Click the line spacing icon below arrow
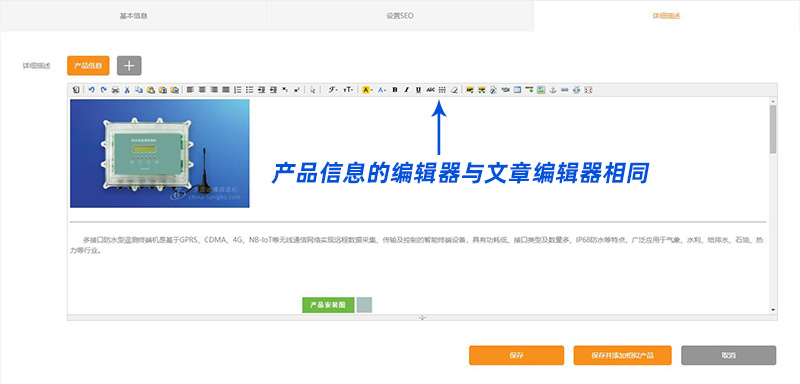 click(442, 90)
